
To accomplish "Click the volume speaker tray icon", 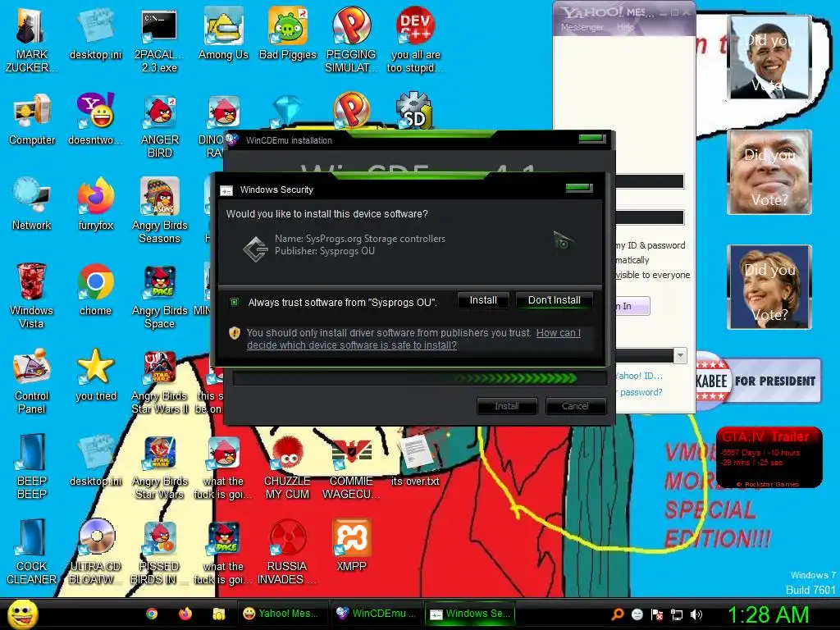I will point(696,614).
